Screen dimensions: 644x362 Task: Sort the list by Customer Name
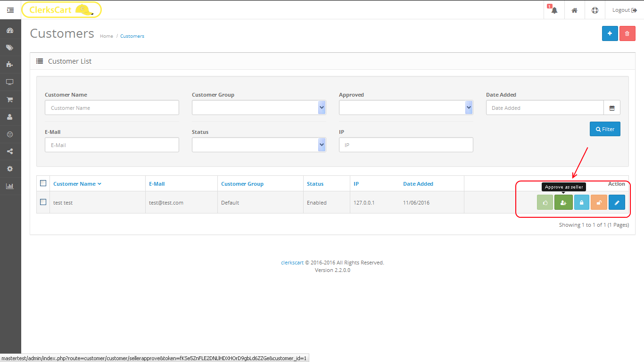click(77, 184)
